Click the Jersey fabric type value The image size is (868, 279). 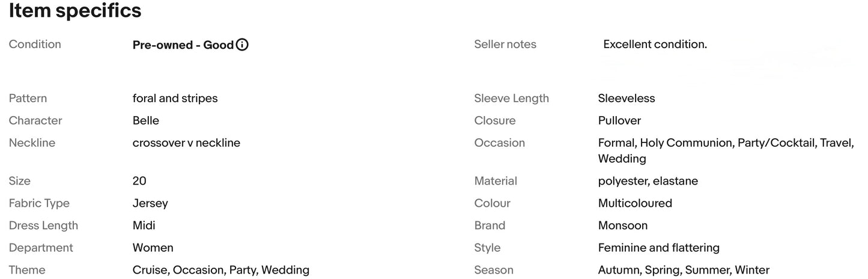(150, 203)
